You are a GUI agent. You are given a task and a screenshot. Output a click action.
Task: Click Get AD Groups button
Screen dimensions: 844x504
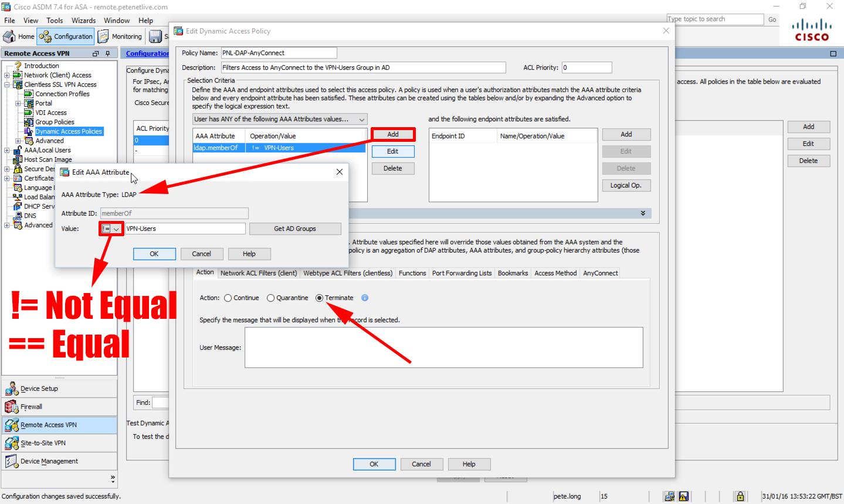pyautogui.click(x=295, y=229)
